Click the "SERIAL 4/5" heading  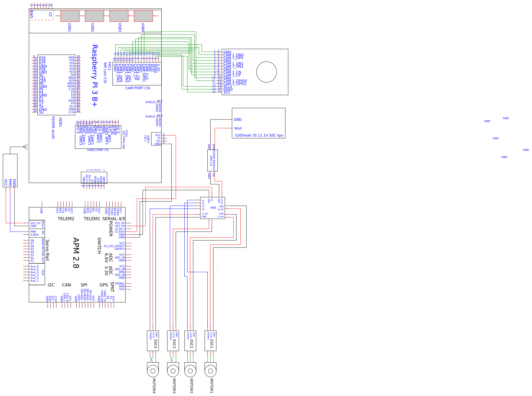[114, 219]
